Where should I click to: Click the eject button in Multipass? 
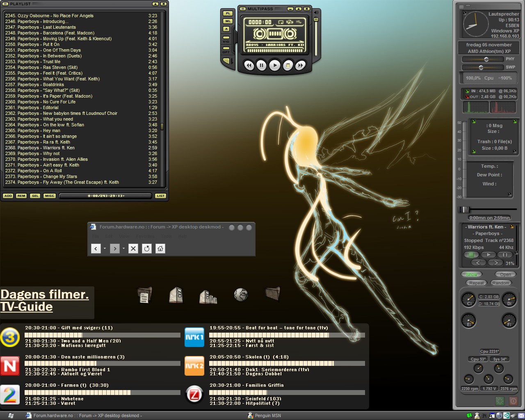click(226, 29)
